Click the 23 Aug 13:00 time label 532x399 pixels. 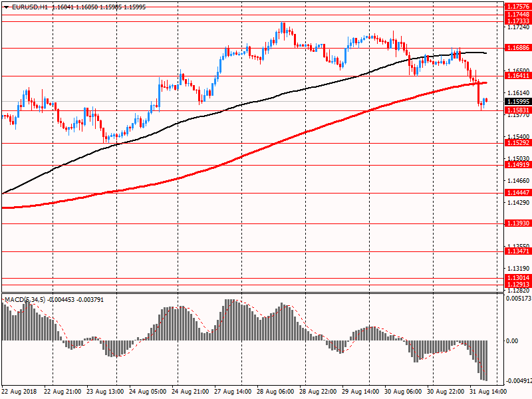click(105, 392)
